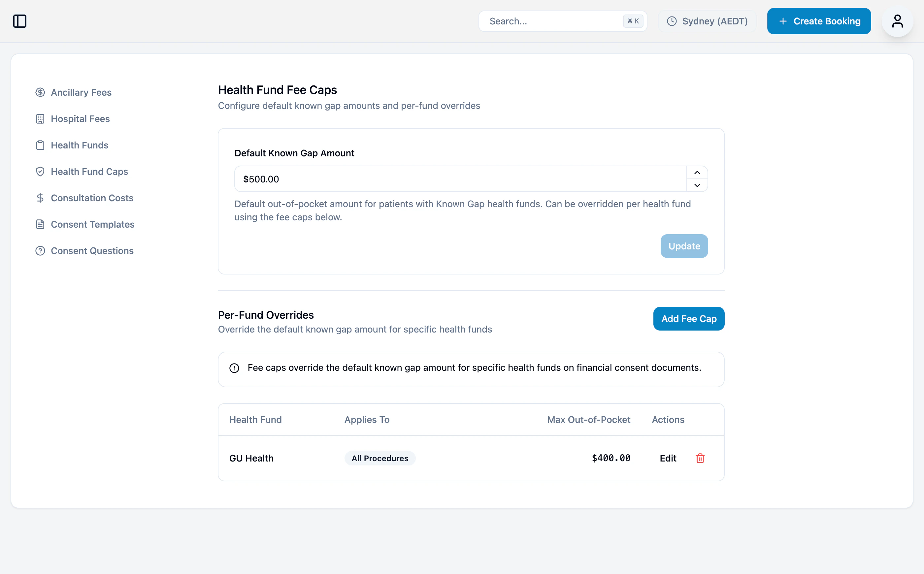The width and height of the screenshot is (924, 574).
Task: Click the Consent Questions help icon
Action: coord(40,251)
